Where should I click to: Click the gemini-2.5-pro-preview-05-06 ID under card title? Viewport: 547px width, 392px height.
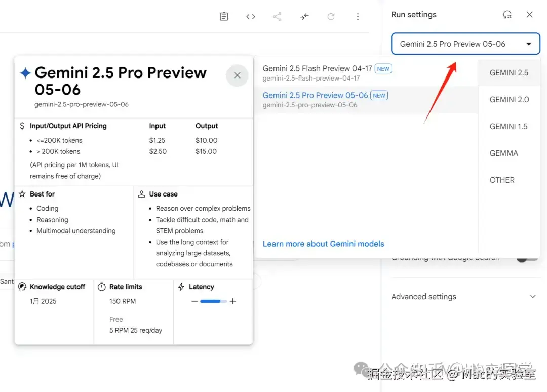pyautogui.click(x=81, y=104)
